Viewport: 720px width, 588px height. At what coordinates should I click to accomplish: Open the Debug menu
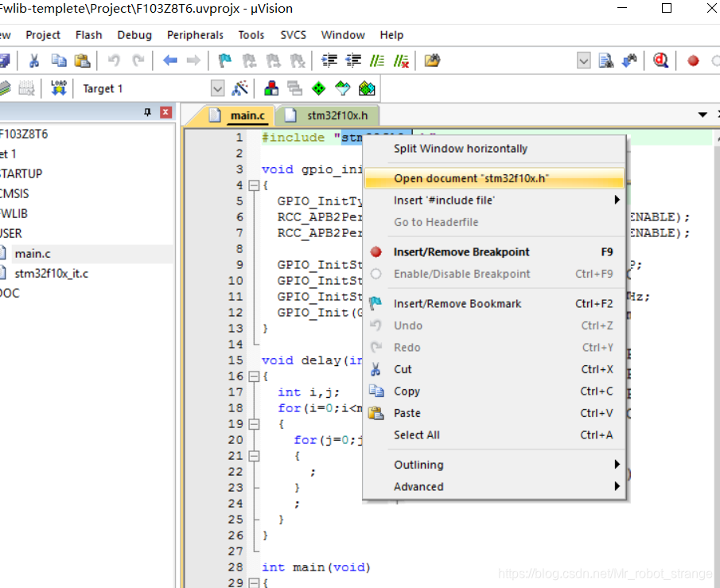click(134, 35)
